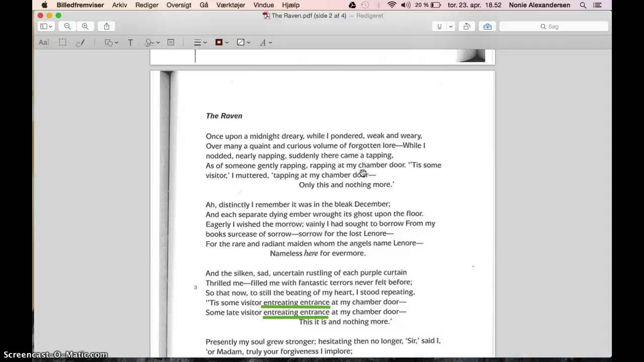
Task: Expand the Signature dropdown arrow
Action: point(157,43)
